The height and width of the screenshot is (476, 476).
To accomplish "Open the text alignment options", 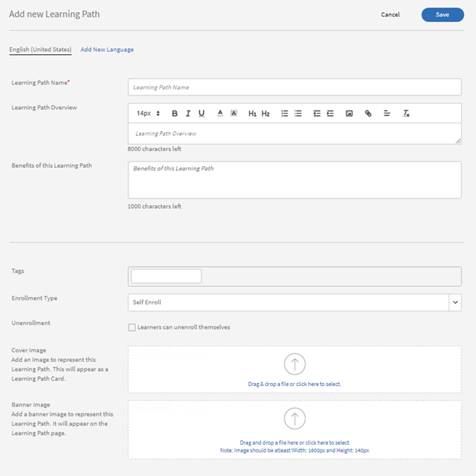I will point(387,114).
